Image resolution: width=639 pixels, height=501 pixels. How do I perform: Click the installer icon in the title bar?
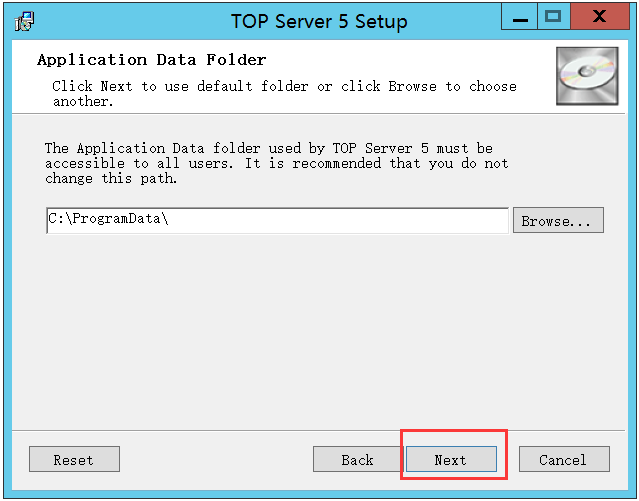tap(24, 19)
